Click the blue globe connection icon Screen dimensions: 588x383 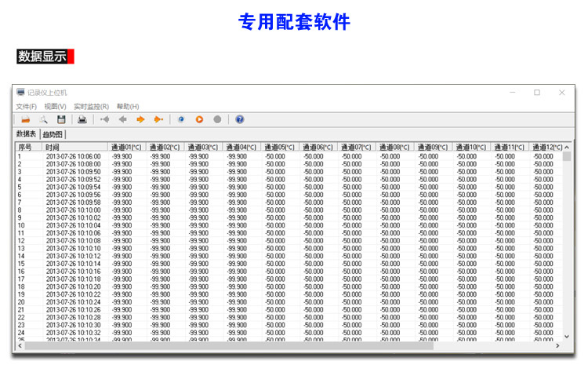tap(181, 119)
